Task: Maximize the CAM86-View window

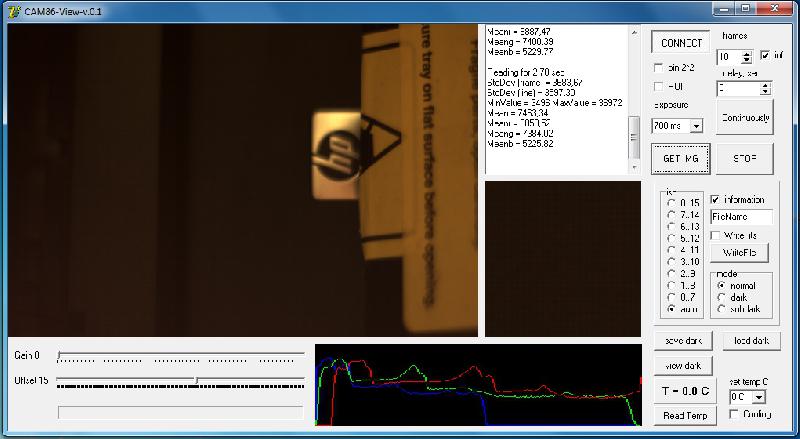Action: click(745, 8)
